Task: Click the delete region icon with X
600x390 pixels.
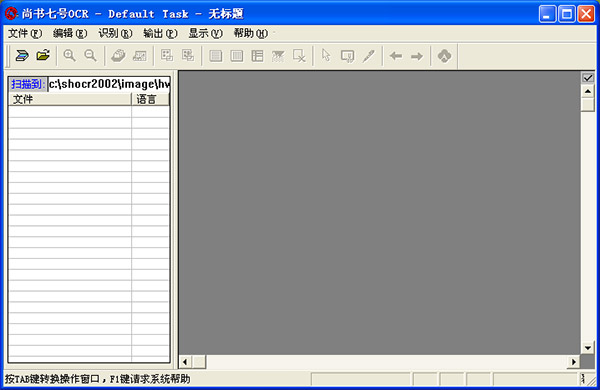Action: pos(299,56)
